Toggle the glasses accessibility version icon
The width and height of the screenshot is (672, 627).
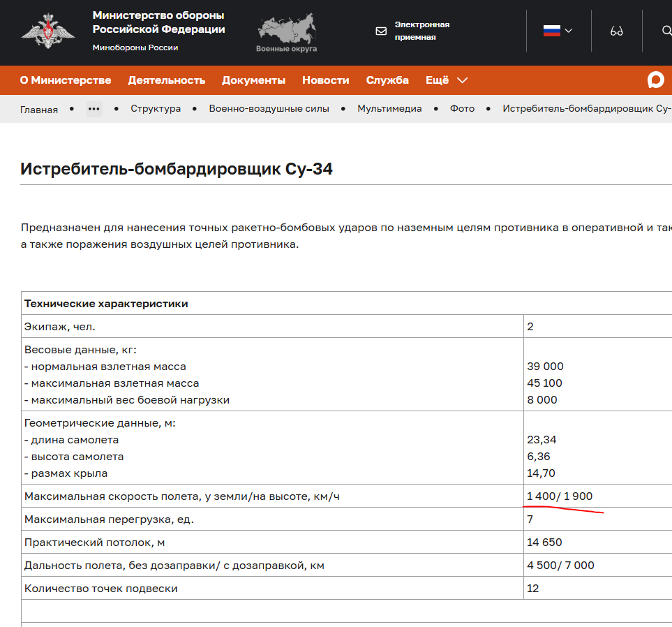coord(616,31)
